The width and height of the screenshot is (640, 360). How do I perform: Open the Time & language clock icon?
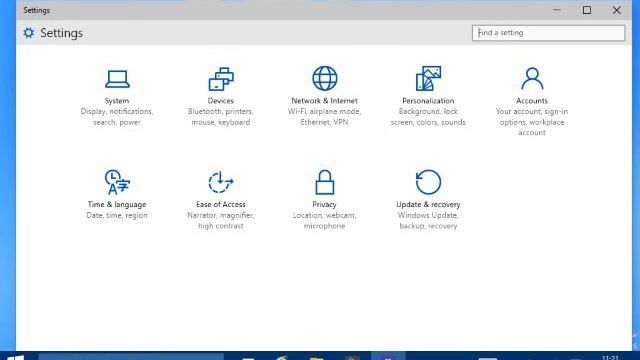(117, 182)
